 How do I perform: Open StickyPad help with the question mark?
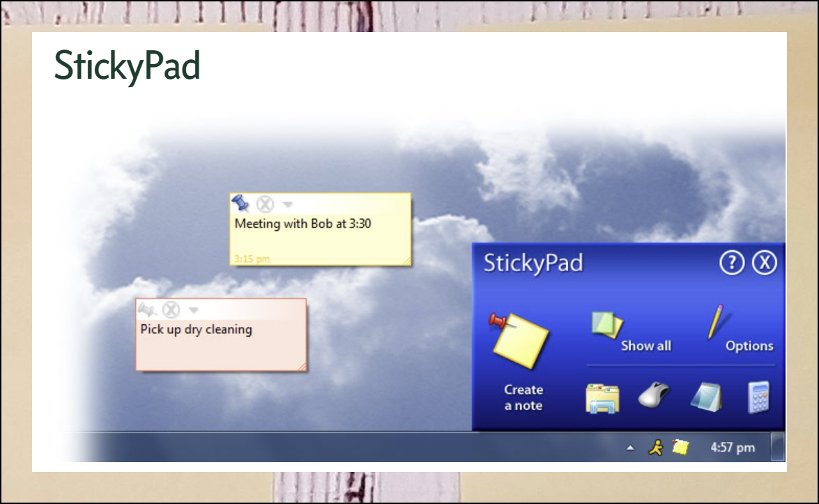click(x=732, y=262)
